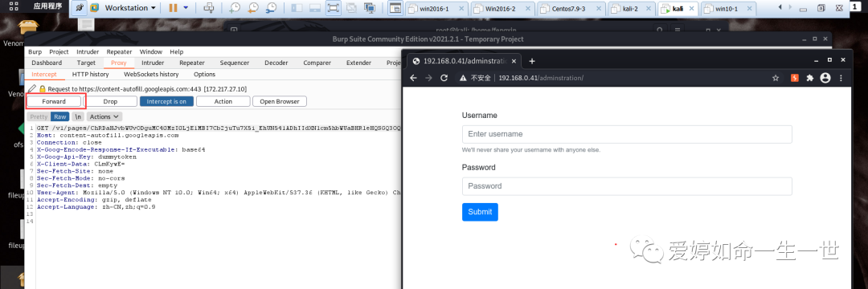This screenshot has width=868, height=289.
Task: Take a snapshot of the VM
Action: coord(235,8)
